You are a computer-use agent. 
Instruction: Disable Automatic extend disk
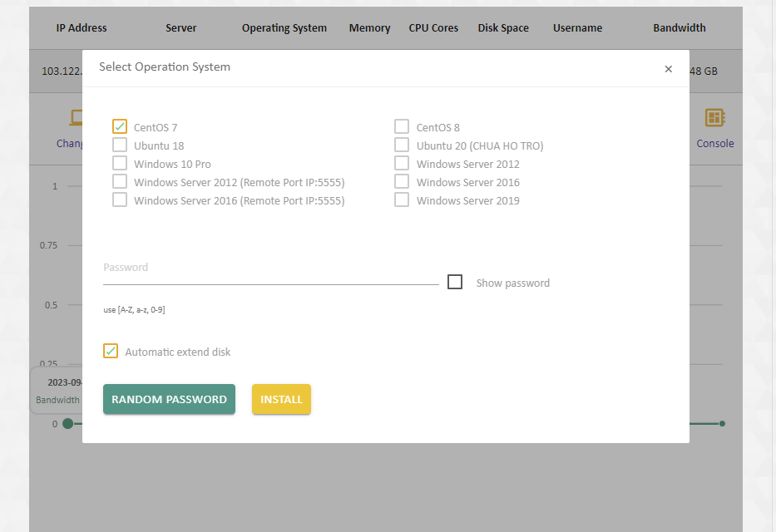point(111,352)
